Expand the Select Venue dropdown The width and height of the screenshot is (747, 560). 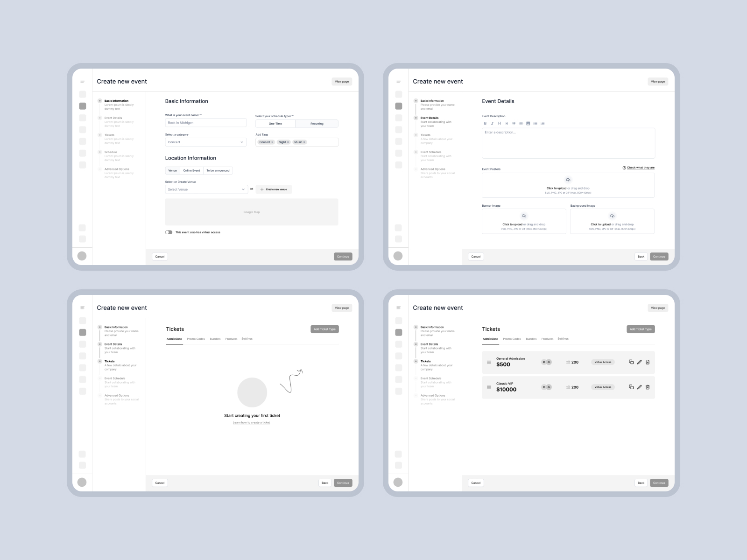205,189
